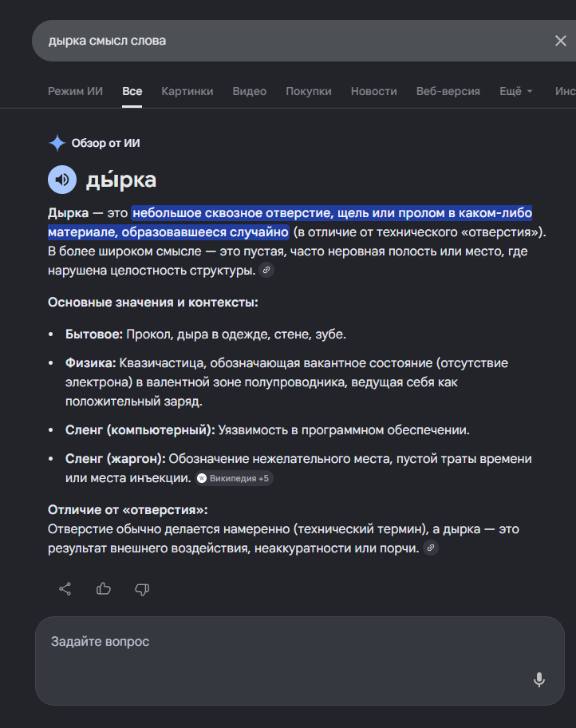This screenshot has width=576, height=728.
Task: Select the Видео tab
Action: click(249, 91)
